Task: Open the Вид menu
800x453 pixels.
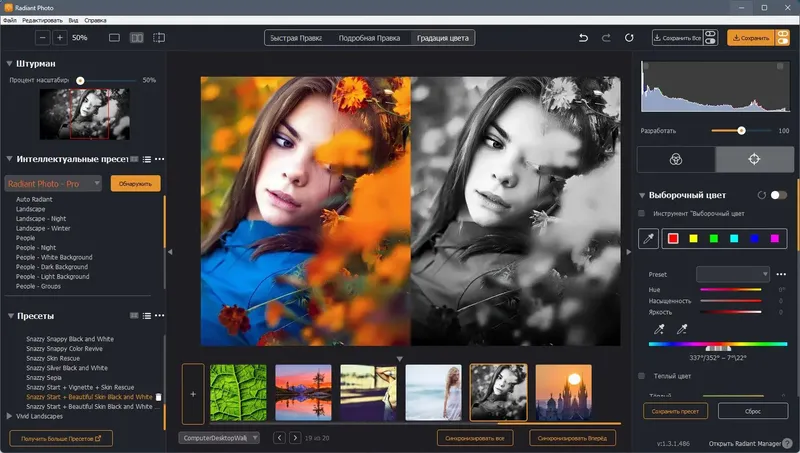Action: (73, 20)
